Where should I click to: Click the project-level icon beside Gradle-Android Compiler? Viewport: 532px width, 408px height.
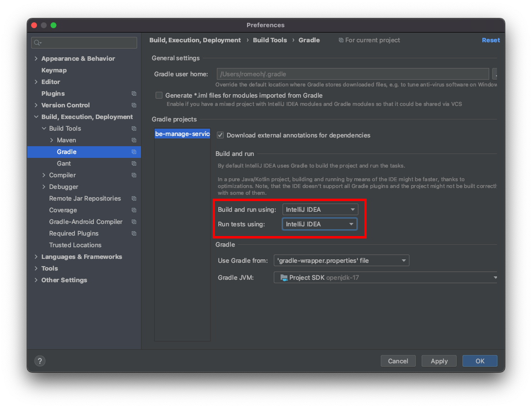pyautogui.click(x=134, y=222)
